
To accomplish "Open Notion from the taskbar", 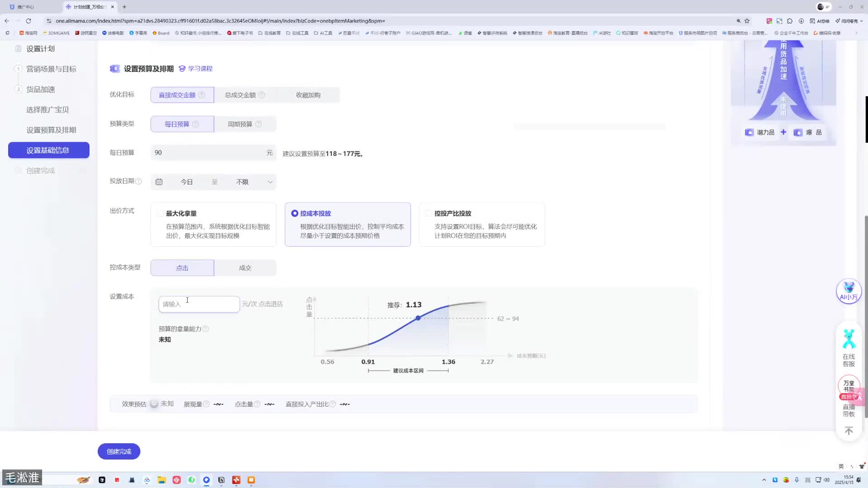I will [222, 480].
